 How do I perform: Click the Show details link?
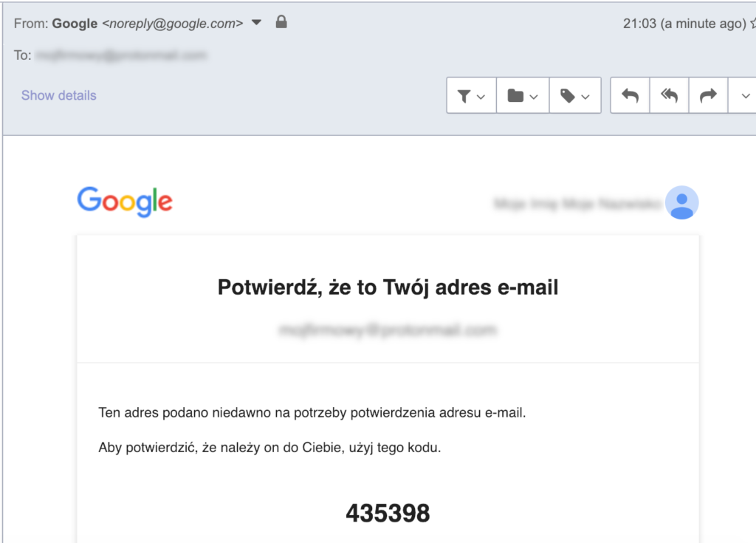(59, 95)
